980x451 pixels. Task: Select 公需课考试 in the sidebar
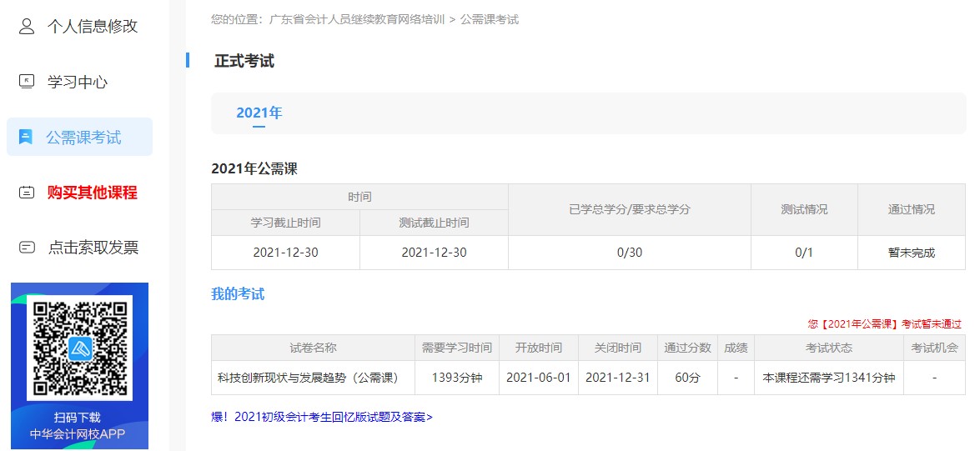point(83,138)
